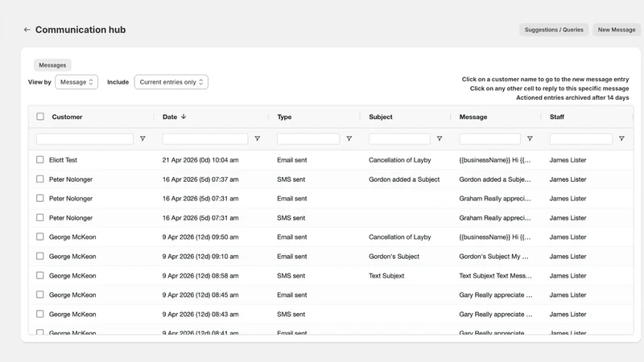Check the Eliott Test row checkbox
The image size is (644, 362).
pos(39,159)
